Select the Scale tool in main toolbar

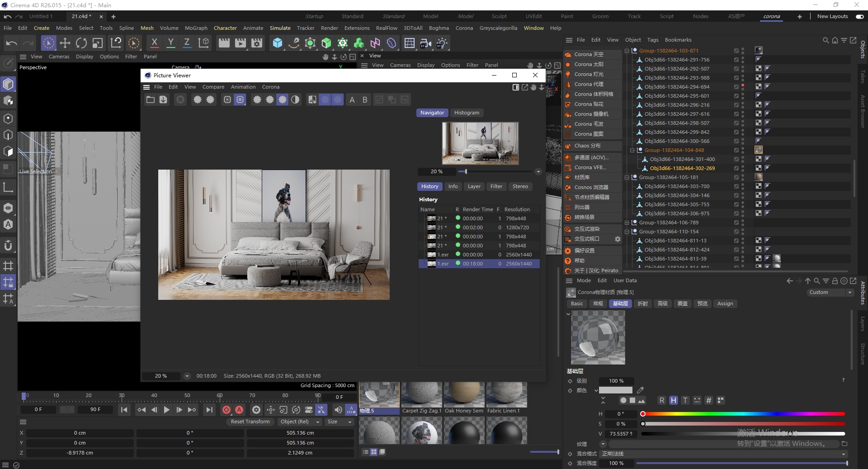pyautogui.click(x=98, y=43)
